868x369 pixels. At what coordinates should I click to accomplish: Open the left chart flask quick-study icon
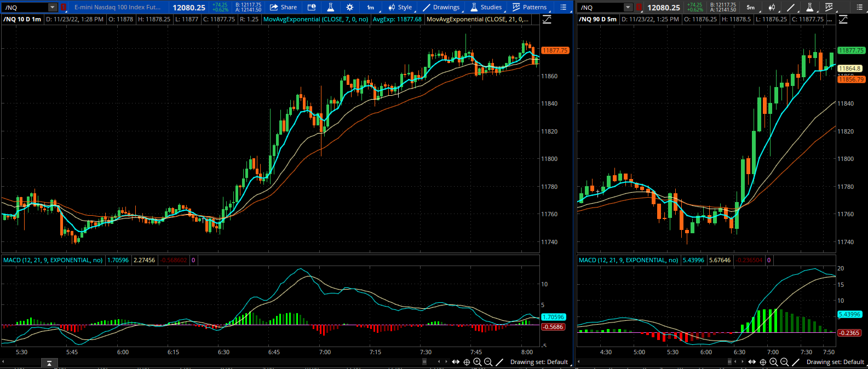point(331,8)
